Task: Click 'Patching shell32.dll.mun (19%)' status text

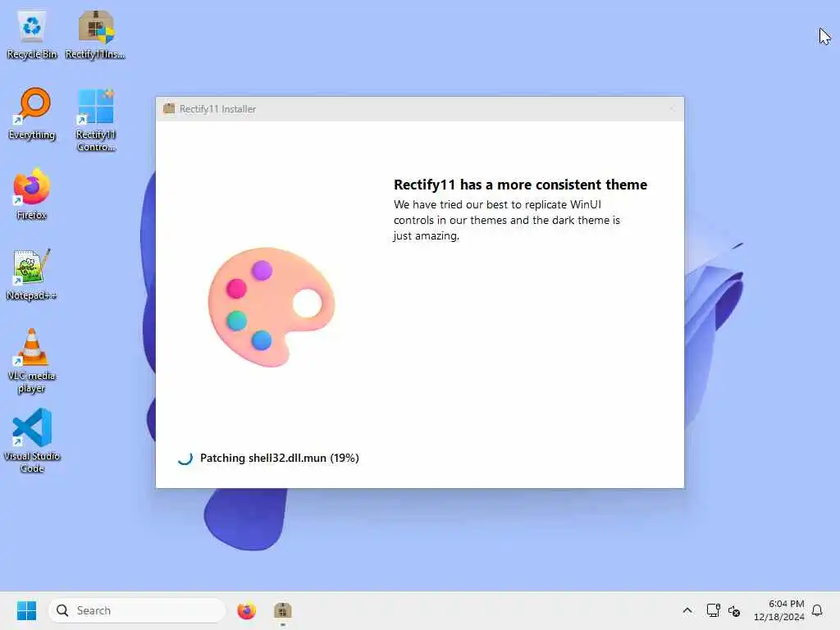Action: pyautogui.click(x=279, y=458)
